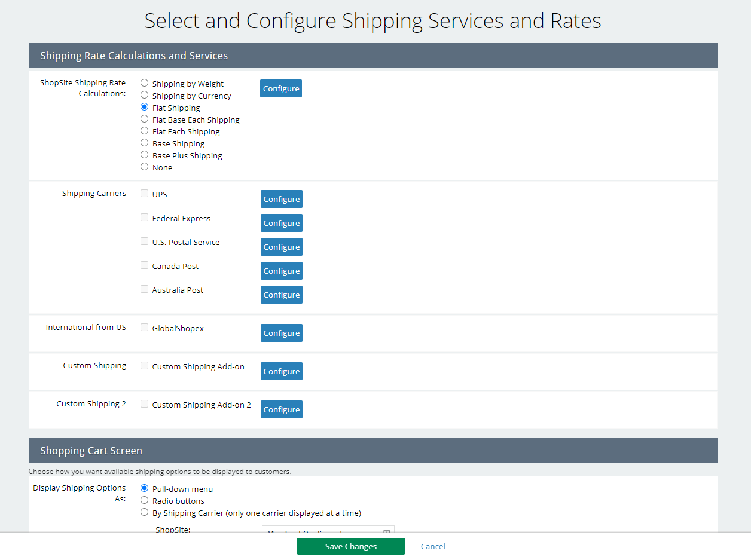Set shipping rate calculation to None
The height and width of the screenshot is (560, 751).
coord(144,167)
